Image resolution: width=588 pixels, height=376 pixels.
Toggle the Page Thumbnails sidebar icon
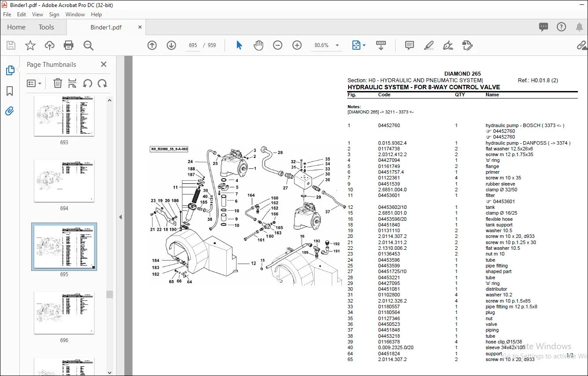pyautogui.click(x=10, y=70)
